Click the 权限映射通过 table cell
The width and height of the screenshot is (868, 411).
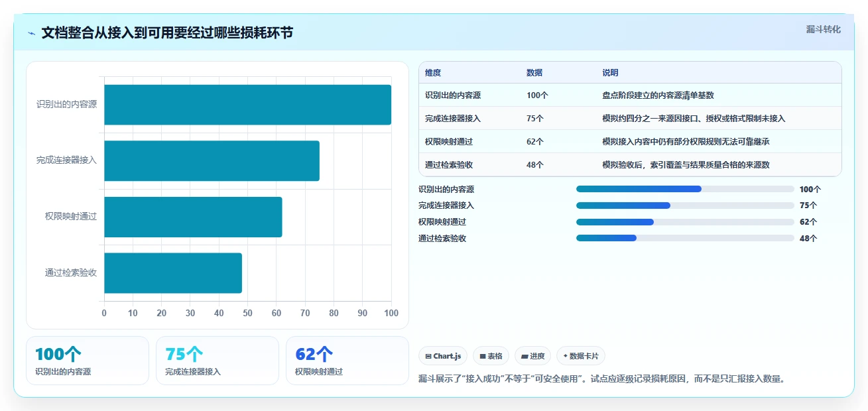point(449,142)
